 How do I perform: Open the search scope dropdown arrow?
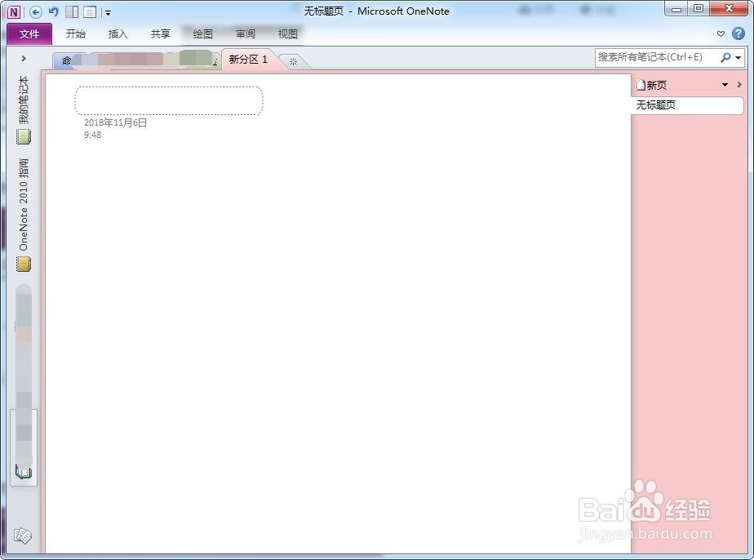738,58
